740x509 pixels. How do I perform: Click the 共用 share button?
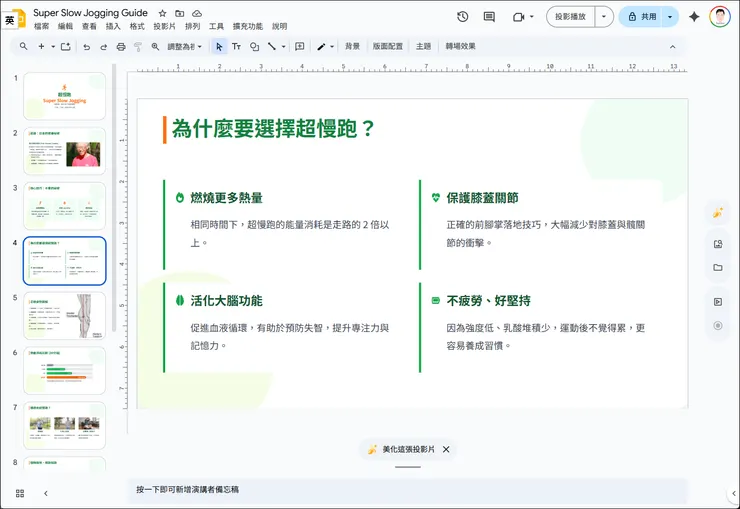tap(642, 17)
